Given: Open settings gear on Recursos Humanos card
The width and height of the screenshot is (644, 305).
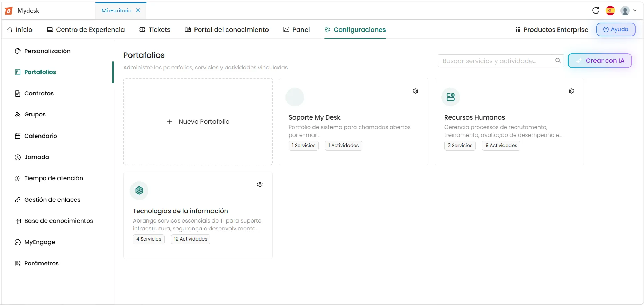Looking at the screenshot, I should pos(571,91).
